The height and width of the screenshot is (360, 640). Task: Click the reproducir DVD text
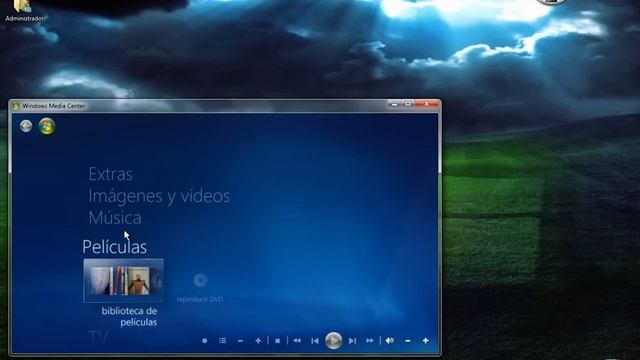tap(200, 299)
